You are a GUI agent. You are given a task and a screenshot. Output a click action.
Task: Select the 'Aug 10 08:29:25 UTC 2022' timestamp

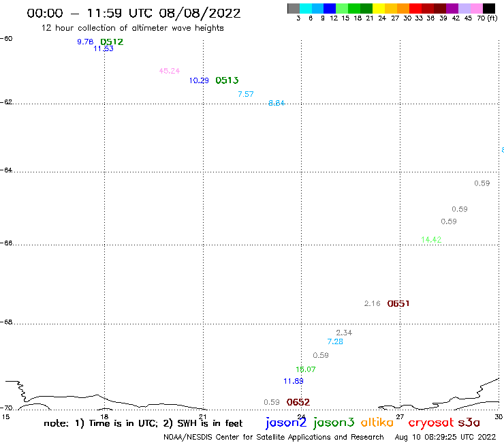pos(445,437)
